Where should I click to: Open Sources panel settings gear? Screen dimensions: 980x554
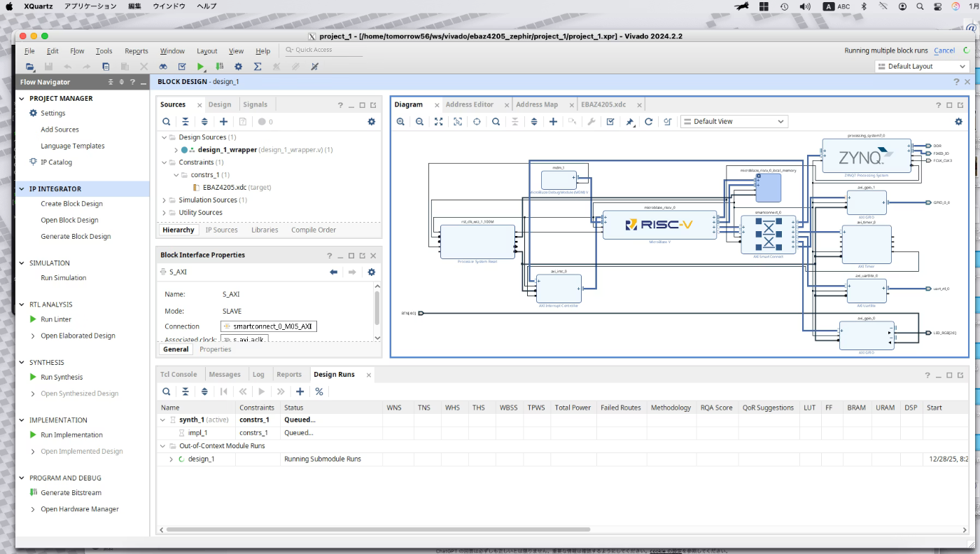pyautogui.click(x=372, y=121)
